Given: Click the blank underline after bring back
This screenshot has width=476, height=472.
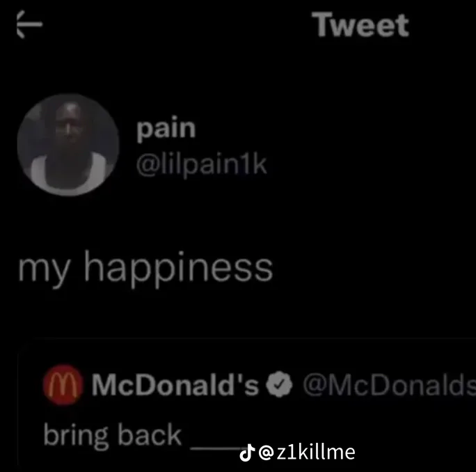Looking at the screenshot, I should (216, 448).
